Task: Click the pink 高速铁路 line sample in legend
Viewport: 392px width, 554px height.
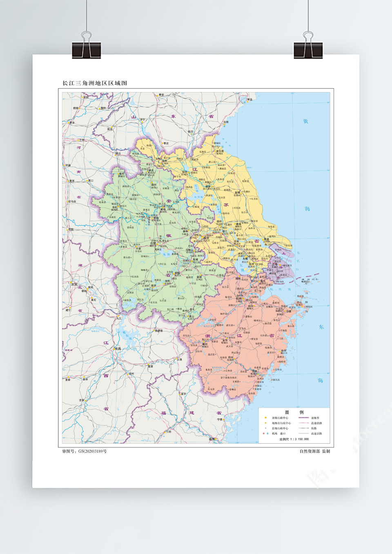Action: coord(303,423)
